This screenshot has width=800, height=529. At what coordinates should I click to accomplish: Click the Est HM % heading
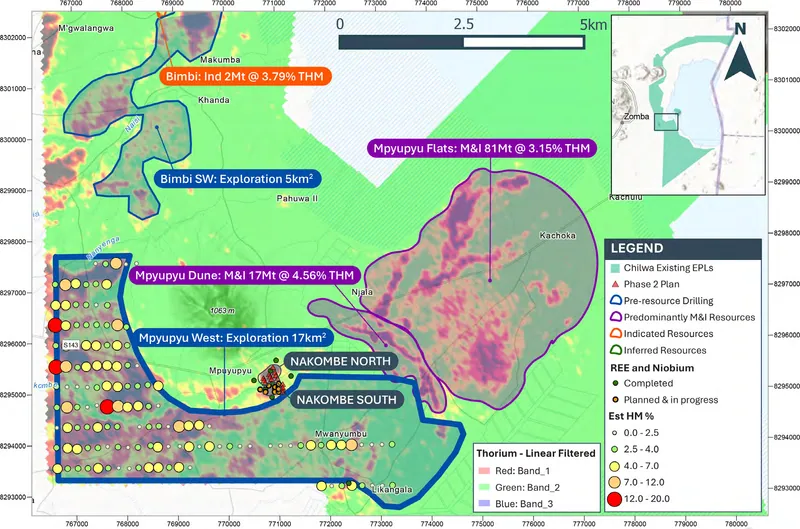coord(631,416)
